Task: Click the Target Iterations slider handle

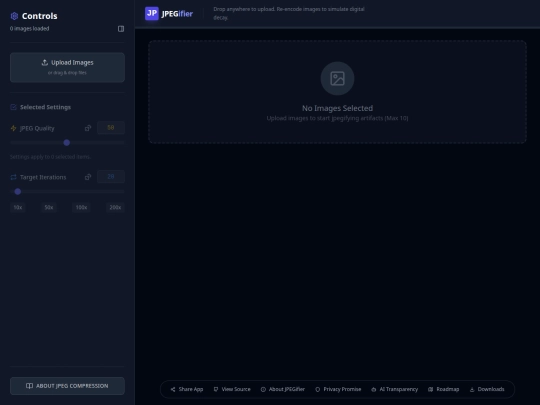Action: 18,191
